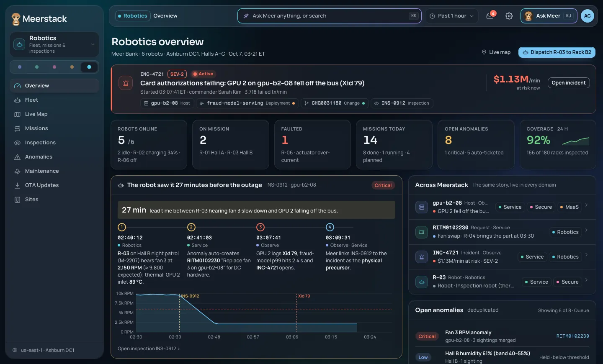Click the server icon beside gpu-b2-08 row

[x=422, y=207]
